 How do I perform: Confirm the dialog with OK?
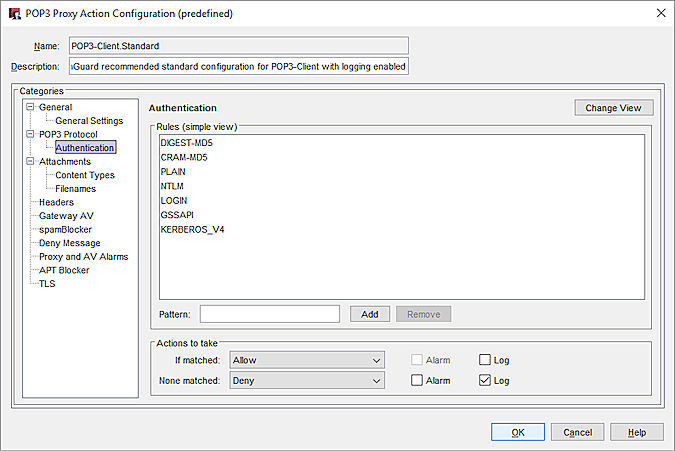pos(517,432)
